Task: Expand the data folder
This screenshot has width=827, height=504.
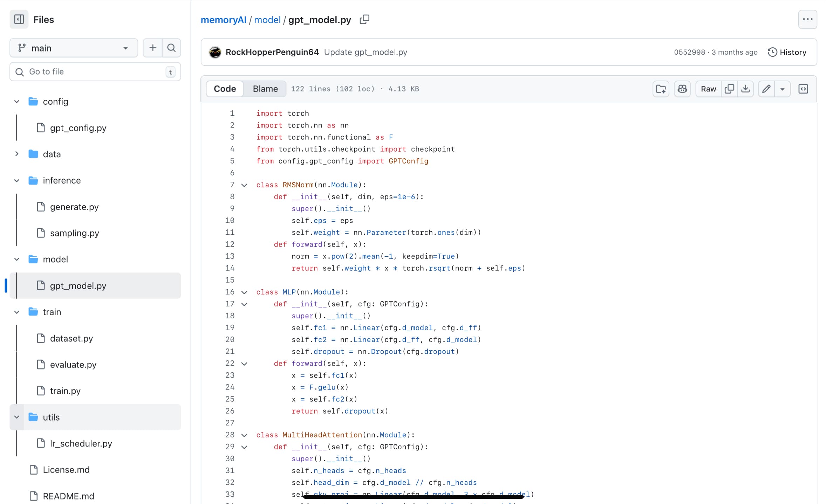Action: 16,154
